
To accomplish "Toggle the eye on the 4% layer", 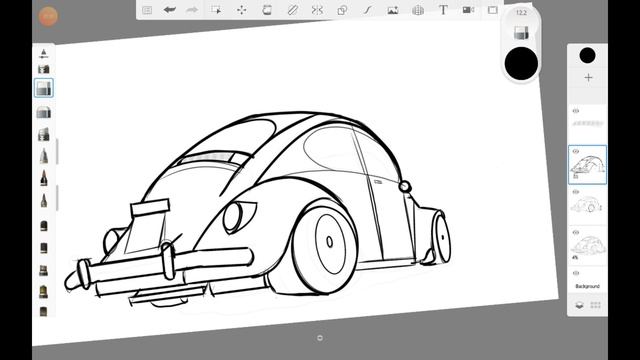I will (576, 233).
